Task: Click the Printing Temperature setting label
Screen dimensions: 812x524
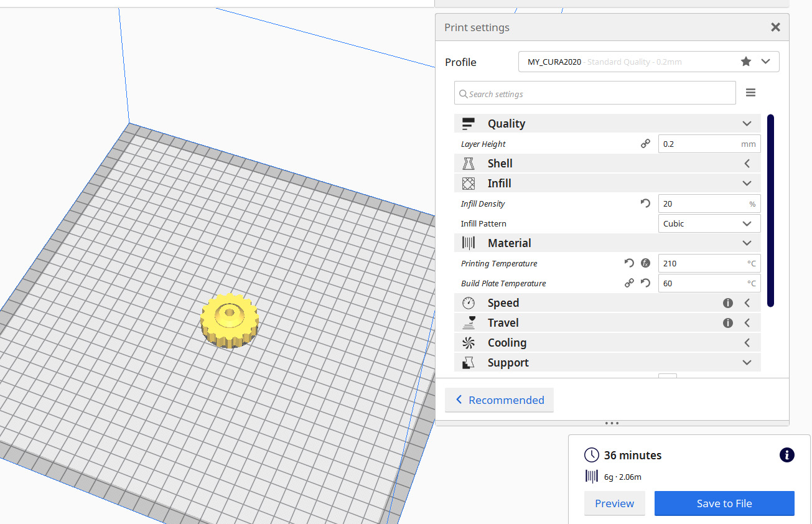Action: tap(499, 263)
